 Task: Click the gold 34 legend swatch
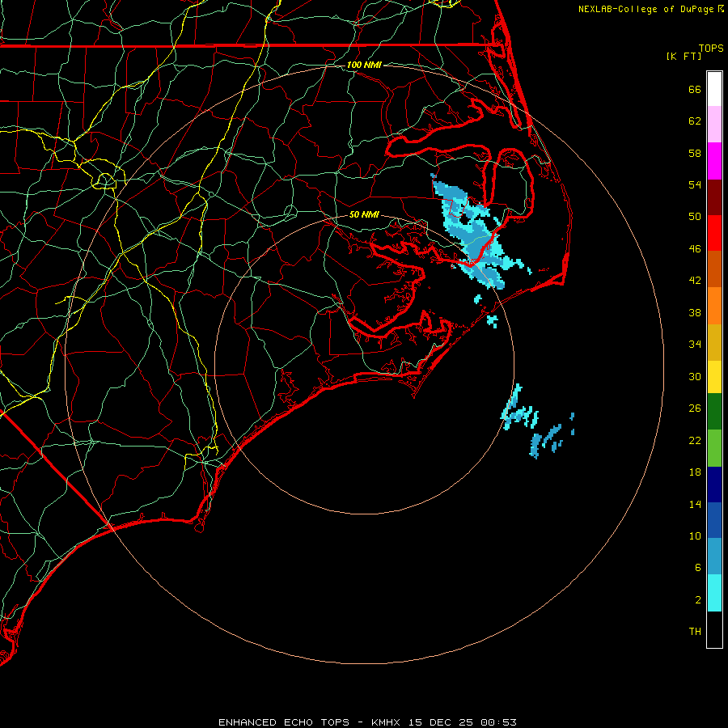(x=714, y=343)
